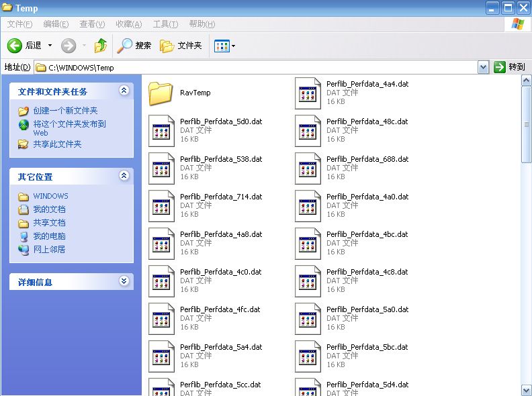Viewport: 532px width, 396px height.
Task: Select Perflib_Perfdata_5a4.dat file icon
Action: 161,356
